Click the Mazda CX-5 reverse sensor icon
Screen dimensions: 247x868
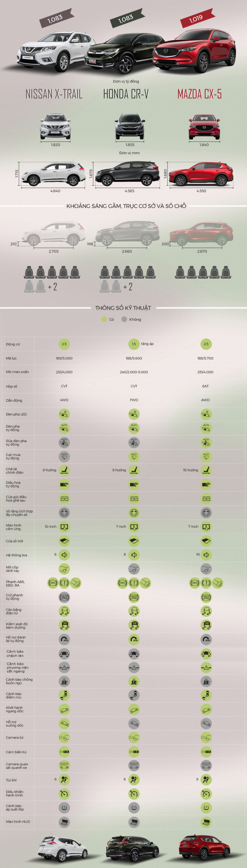click(206, 752)
